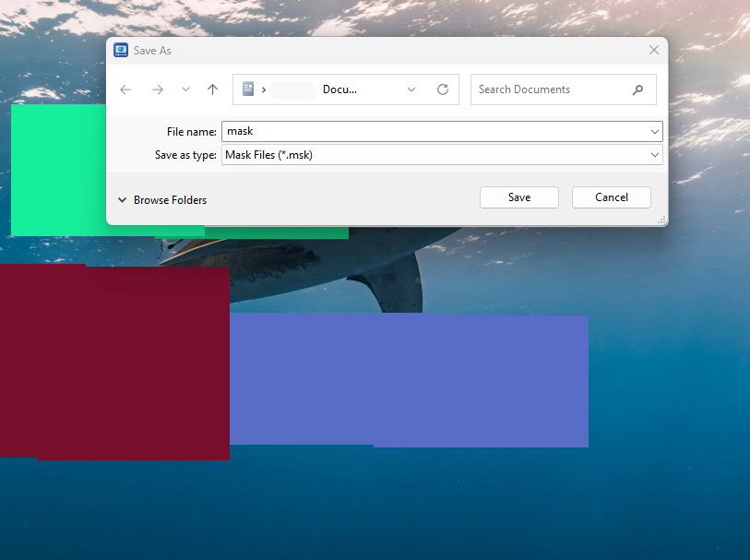This screenshot has width=750, height=560.
Task: Close the Save As dialog
Action: [x=654, y=50]
